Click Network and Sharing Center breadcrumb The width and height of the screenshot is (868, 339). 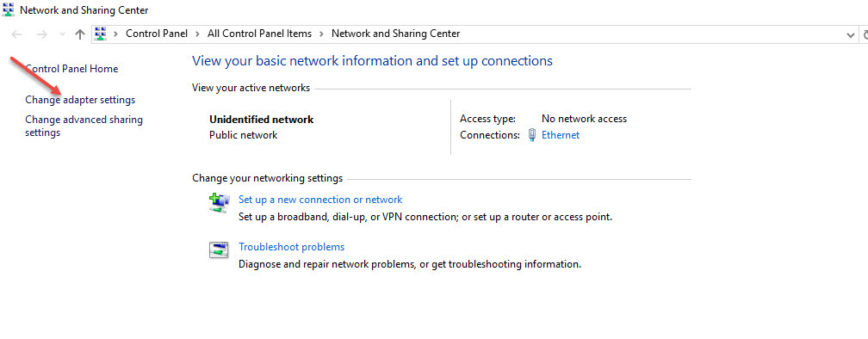(395, 34)
